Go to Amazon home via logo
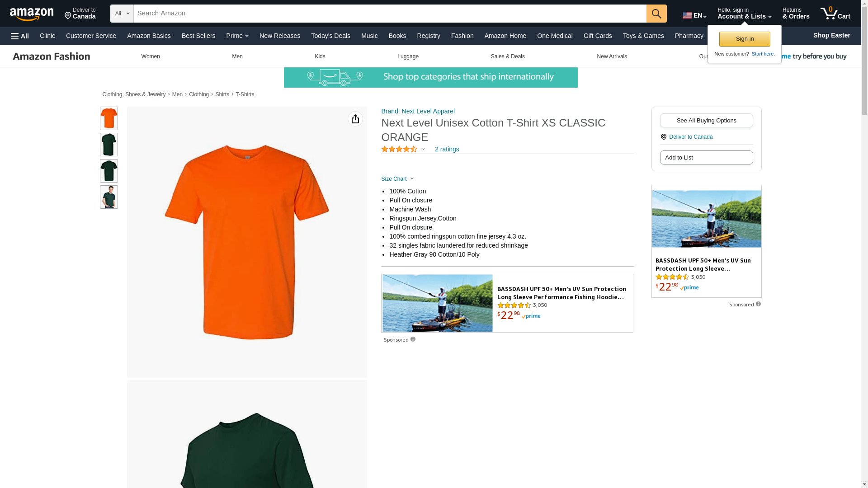The width and height of the screenshot is (868, 488). pyautogui.click(x=32, y=14)
